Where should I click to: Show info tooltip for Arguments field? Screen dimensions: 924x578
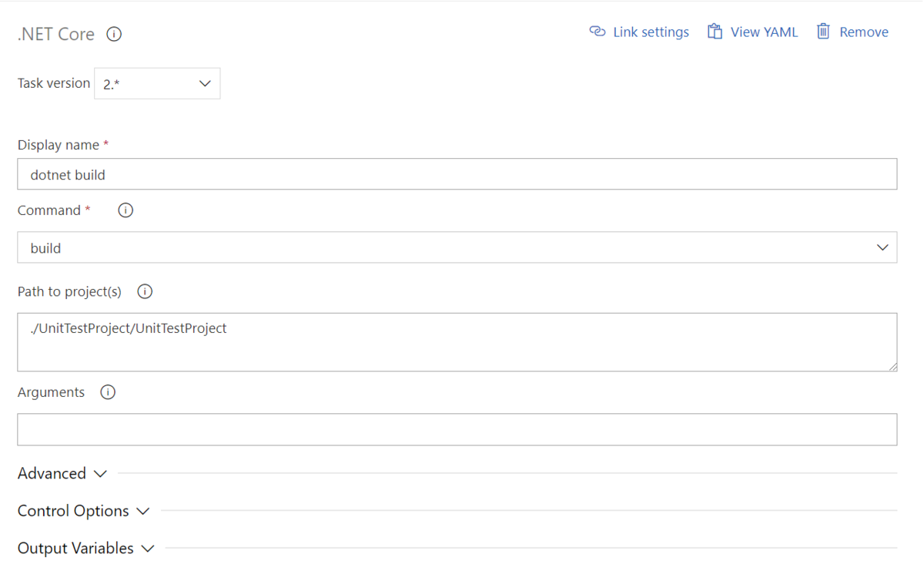tap(108, 392)
